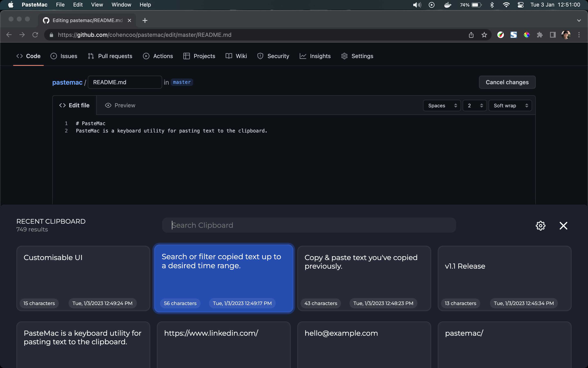
Task: Open PasteMac settings gear icon
Action: (x=540, y=226)
